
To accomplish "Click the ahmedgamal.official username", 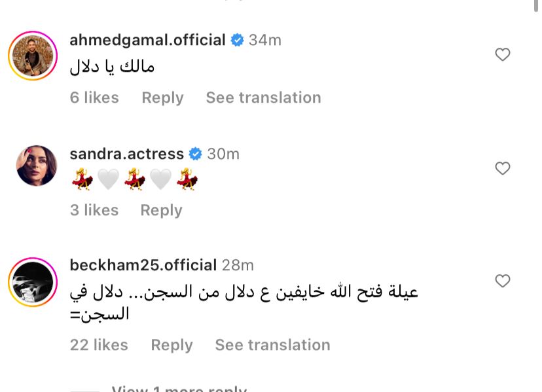I will (x=147, y=40).
